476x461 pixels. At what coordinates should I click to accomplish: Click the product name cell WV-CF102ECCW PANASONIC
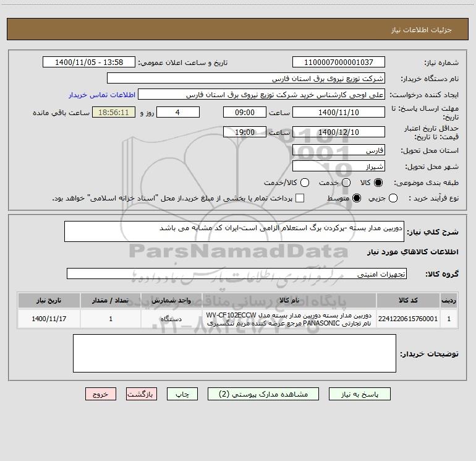pyautogui.click(x=289, y=319)
